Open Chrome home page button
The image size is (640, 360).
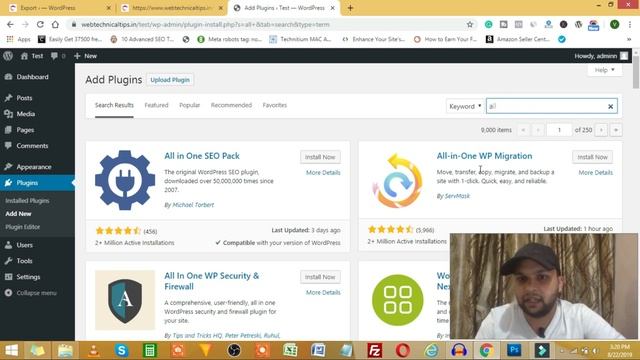55,24
